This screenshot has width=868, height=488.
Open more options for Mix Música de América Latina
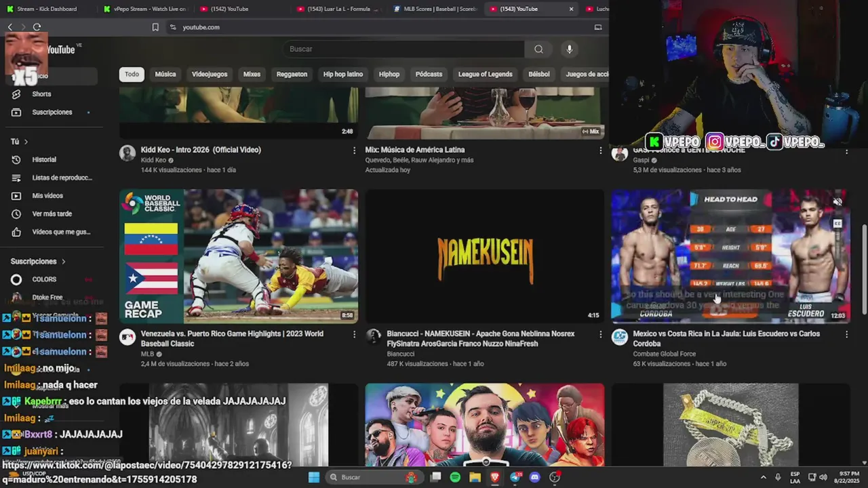tap(600, 150)
